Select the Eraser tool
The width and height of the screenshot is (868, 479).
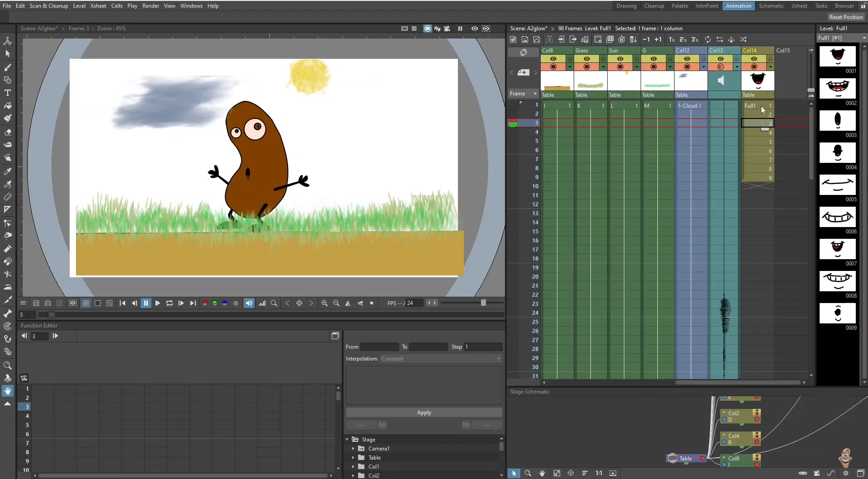pos(8,133)
